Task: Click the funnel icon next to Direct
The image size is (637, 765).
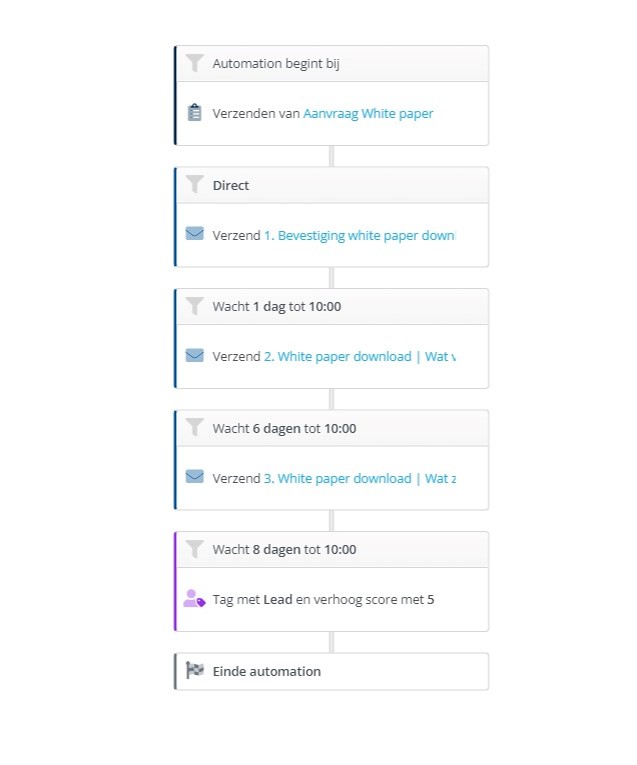Action: [195, 185]
